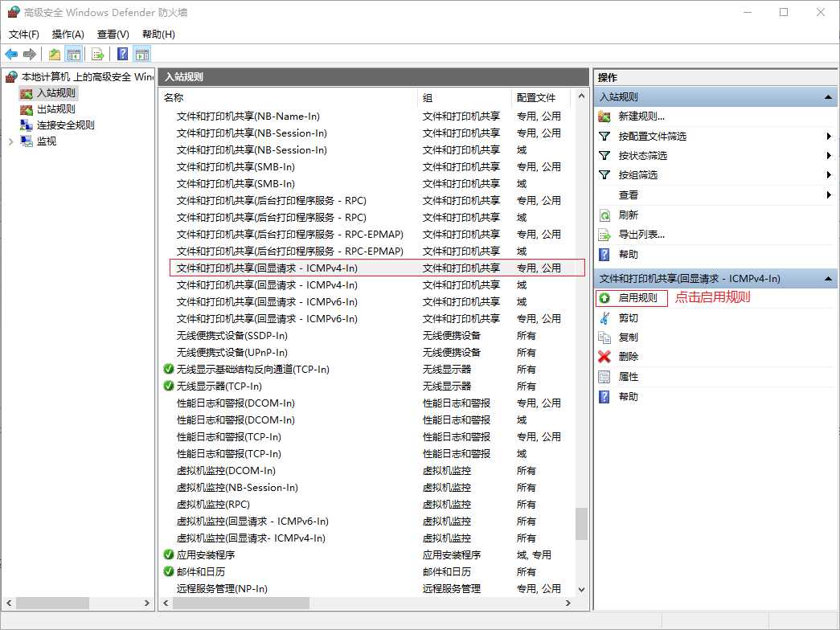This screenshot has width=840, height=630.
Task: Click the 按组筛选 funnel icon
Action: 604,174
